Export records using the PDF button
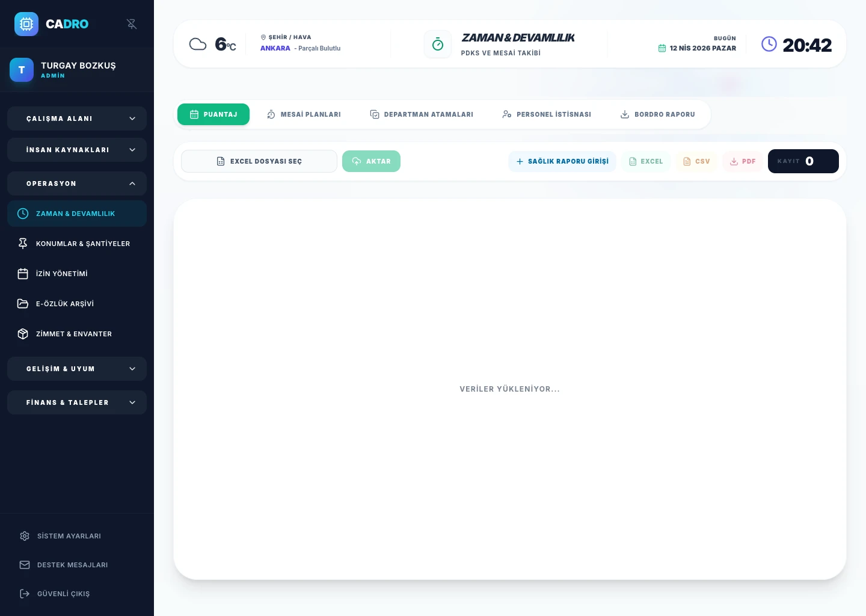866x616 pixels. [x=743, y=161]
